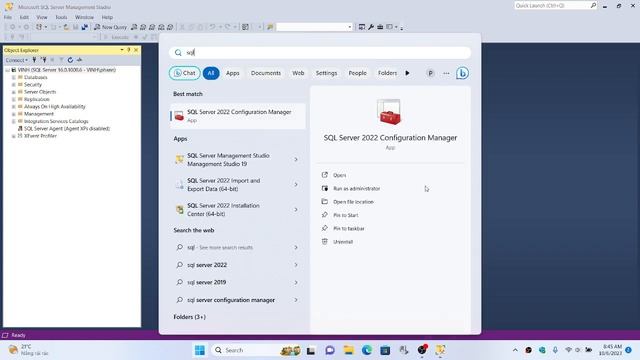Open the Edit menu in SSMS
Image resolution: width=640 pixels, height=360 pixels.
[24, 17]
